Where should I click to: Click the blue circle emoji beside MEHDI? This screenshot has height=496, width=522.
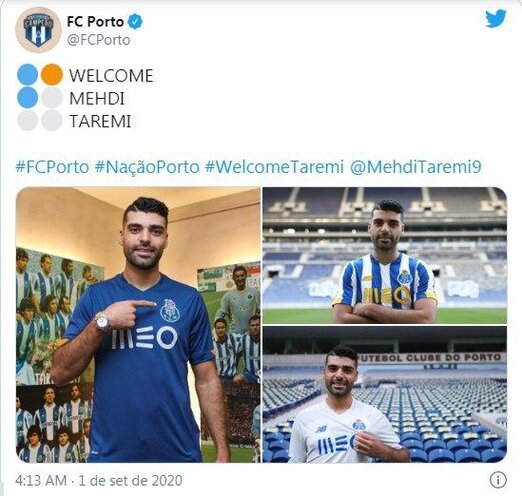(27, 98)
